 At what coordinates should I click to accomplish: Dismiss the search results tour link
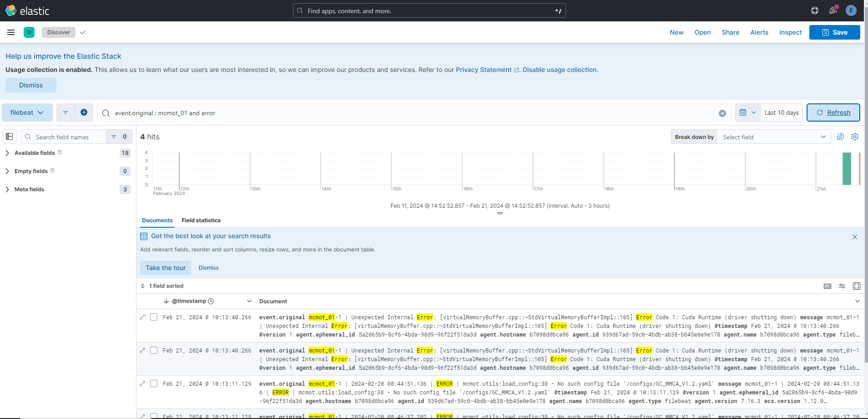(208, 268)
